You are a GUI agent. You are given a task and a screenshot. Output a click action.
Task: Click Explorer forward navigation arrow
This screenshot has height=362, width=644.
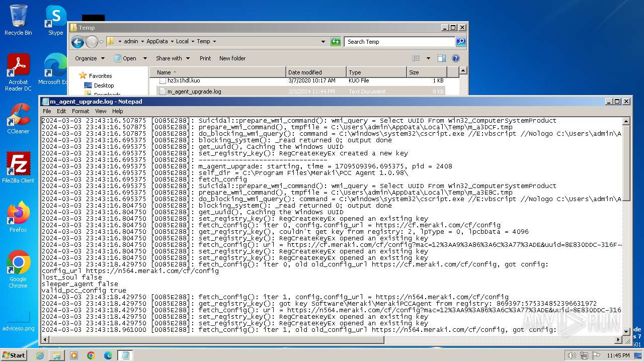(x=92, y=42)
